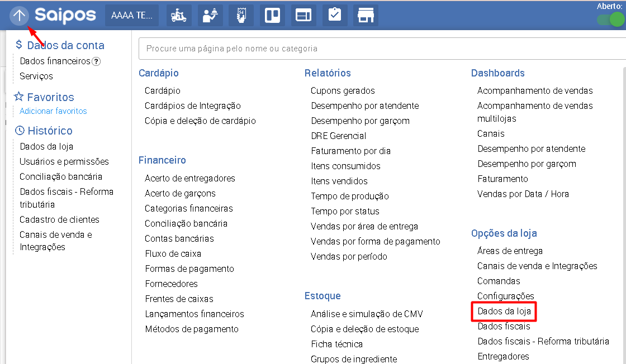Image resolution: width=626 pixels, height=364 pixels.
Task: Open Serviços in sidebar
Action: [36, 76]
